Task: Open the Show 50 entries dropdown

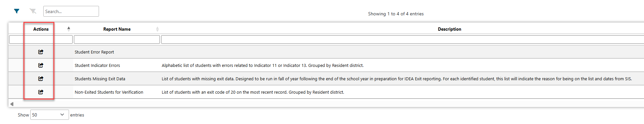Action: click(x=49, y=115)
